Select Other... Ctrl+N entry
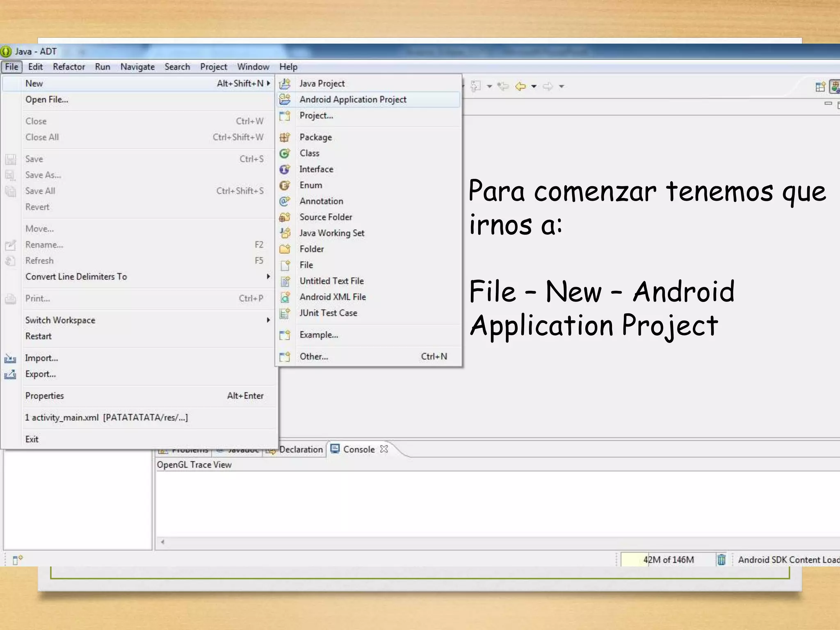Screen dimensions: 840x630 (369, 357)
